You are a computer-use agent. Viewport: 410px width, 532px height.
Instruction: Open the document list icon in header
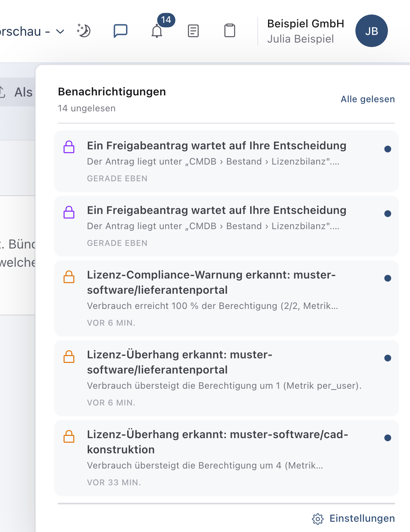[x=193, y=31]
